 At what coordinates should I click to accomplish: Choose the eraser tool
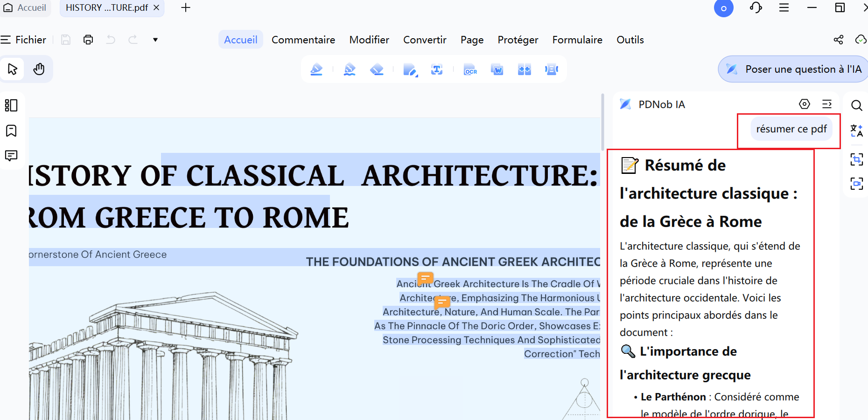(377, 70)
